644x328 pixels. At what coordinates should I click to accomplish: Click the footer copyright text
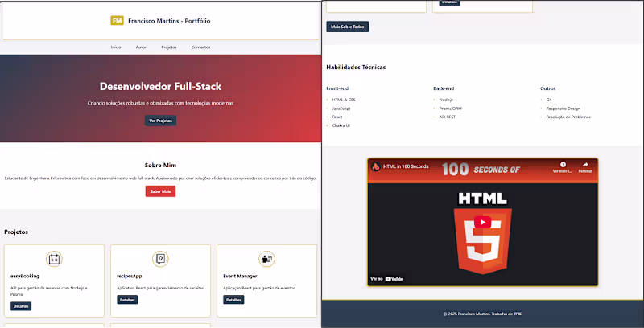(x=482, y=314)
